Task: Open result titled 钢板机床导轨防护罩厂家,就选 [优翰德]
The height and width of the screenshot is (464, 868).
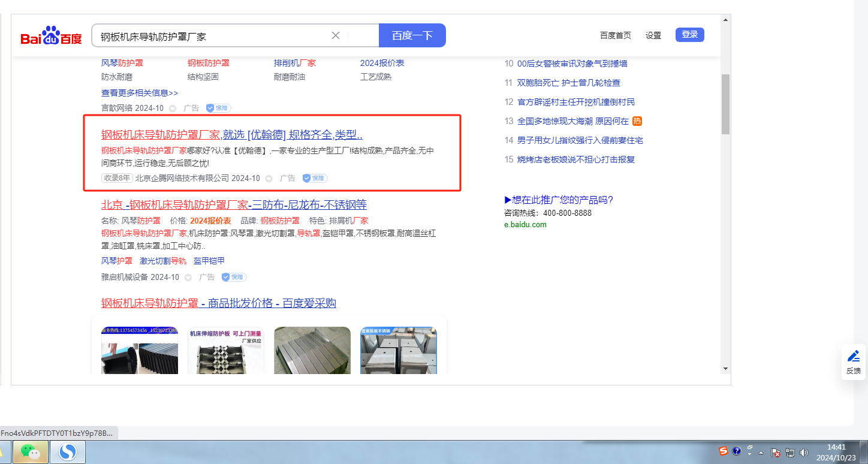Action: tap(232, 135)
